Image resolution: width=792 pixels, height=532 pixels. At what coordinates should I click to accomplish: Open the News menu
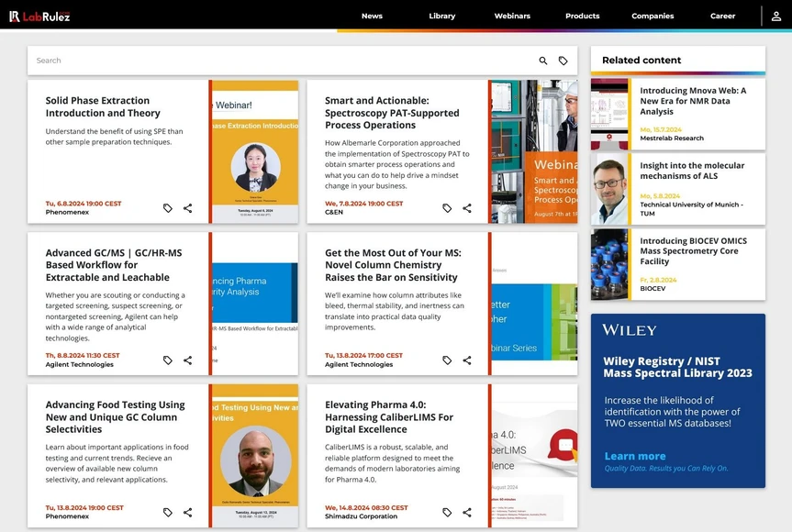372,17
